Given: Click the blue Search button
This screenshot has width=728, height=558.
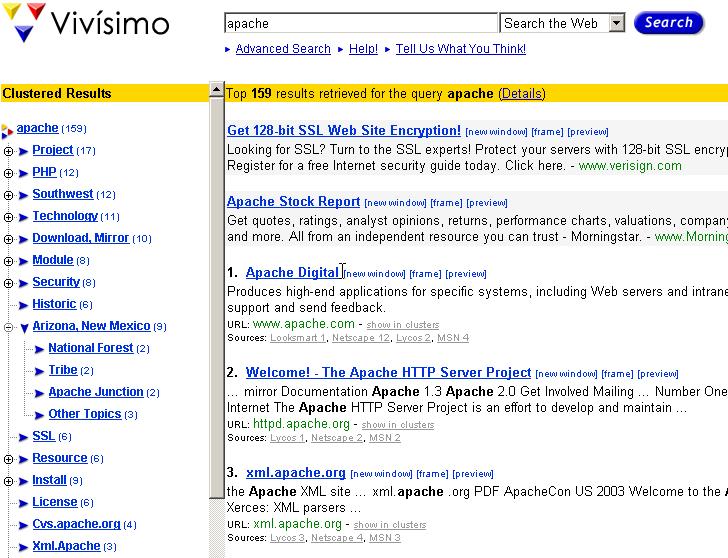Looking at the screenshot, I should (669, 23).
